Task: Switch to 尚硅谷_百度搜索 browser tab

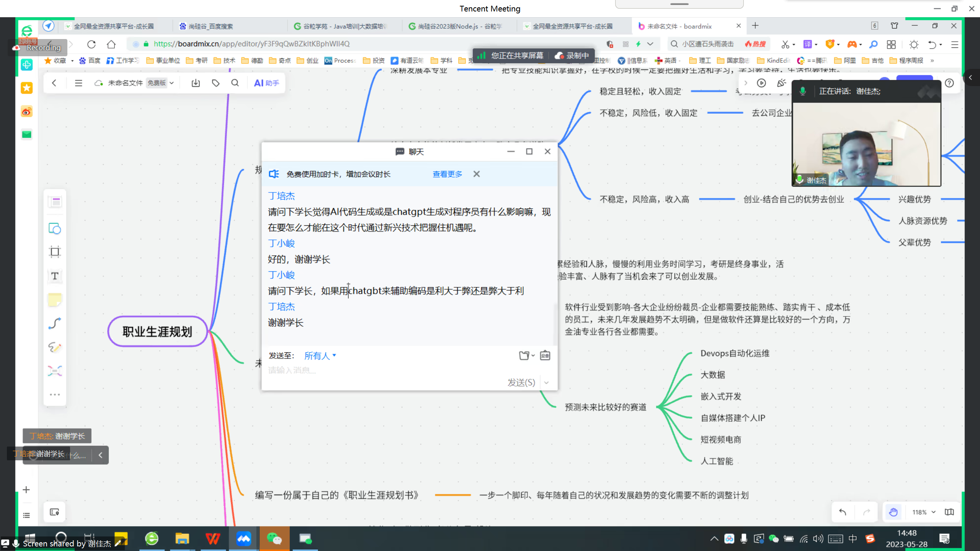Action: (x=211, y=26)
